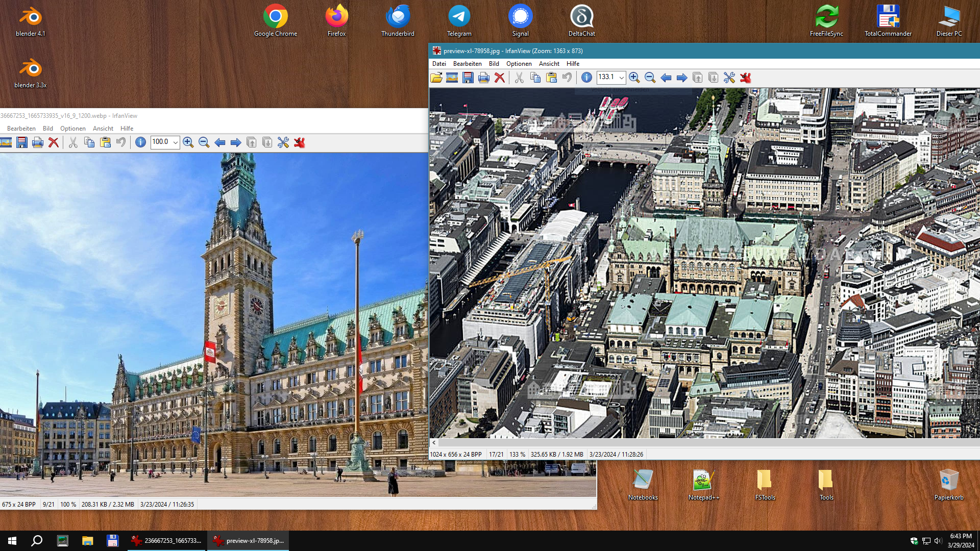Select Notepad++ desktop icon
This screenshot has height=551, width=980.
click(704, 485)
